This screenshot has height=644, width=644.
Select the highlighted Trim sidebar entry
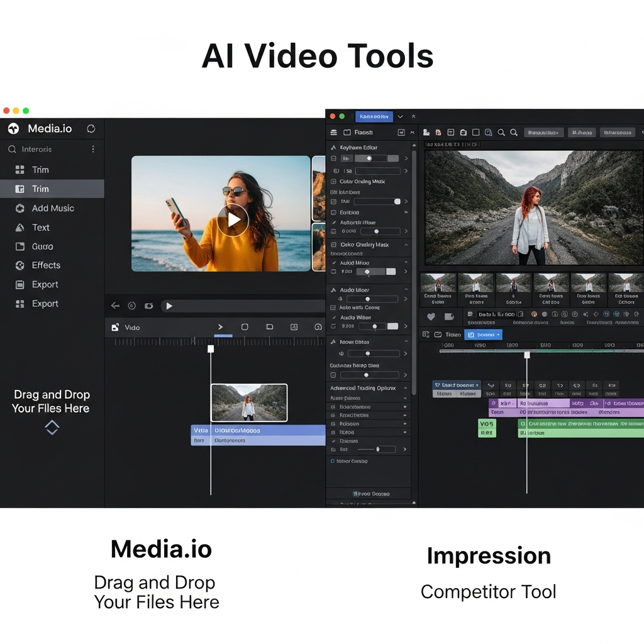(52, 189)
